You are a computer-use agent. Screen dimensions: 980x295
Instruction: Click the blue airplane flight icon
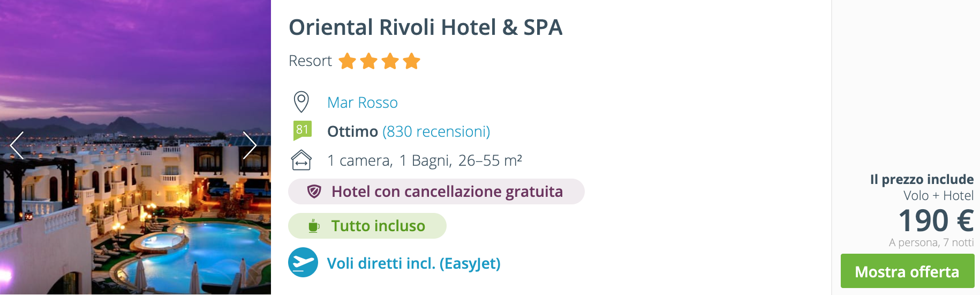point(303,262)
